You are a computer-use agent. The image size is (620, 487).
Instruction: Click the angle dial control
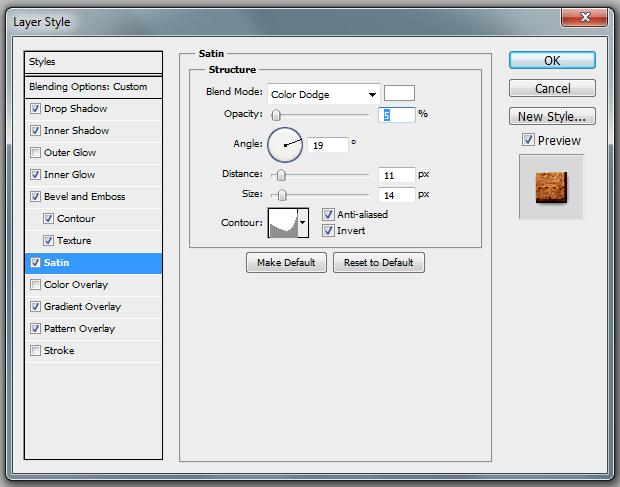[x=284, y=145]
